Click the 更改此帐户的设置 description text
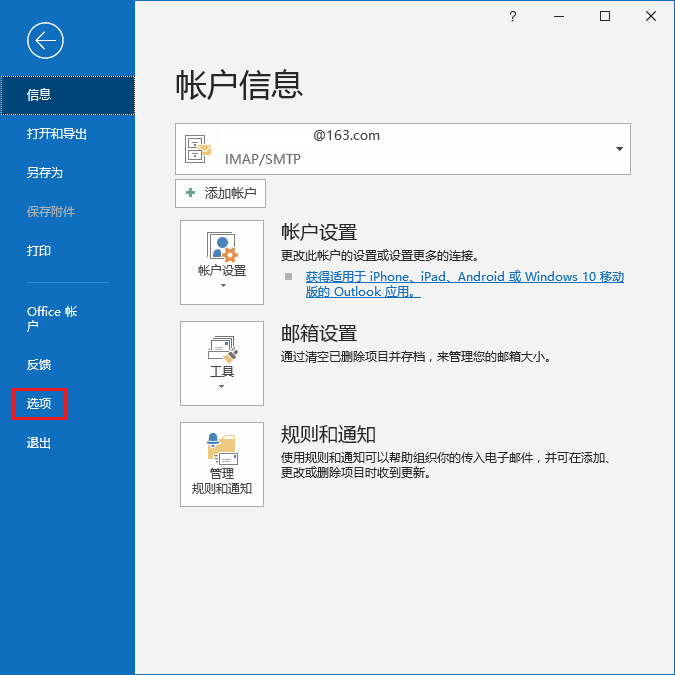 tap(380, 256)
